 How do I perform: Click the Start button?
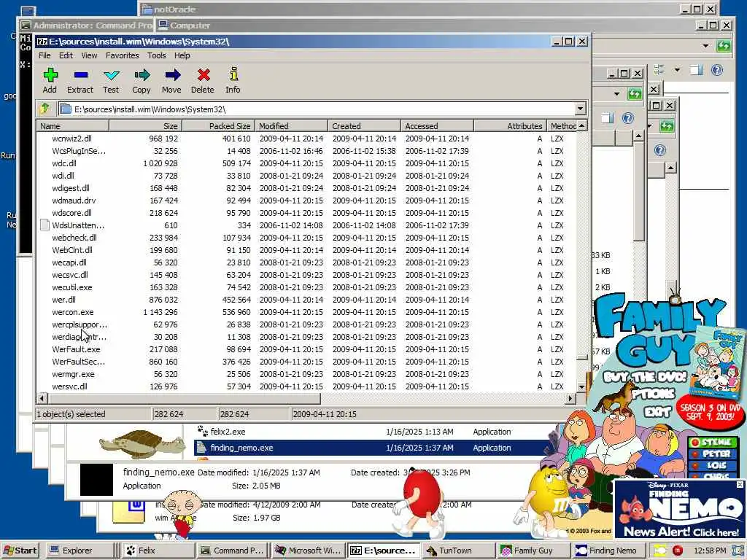[20, 551]
